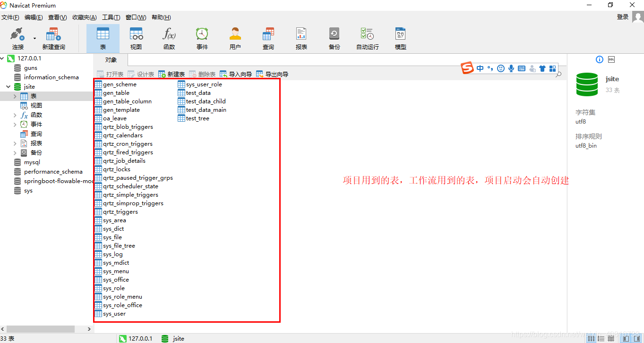Toggle Sogou punctuation mode
Image resolution: width=644 pixels, height=343 pixels.
490,68
